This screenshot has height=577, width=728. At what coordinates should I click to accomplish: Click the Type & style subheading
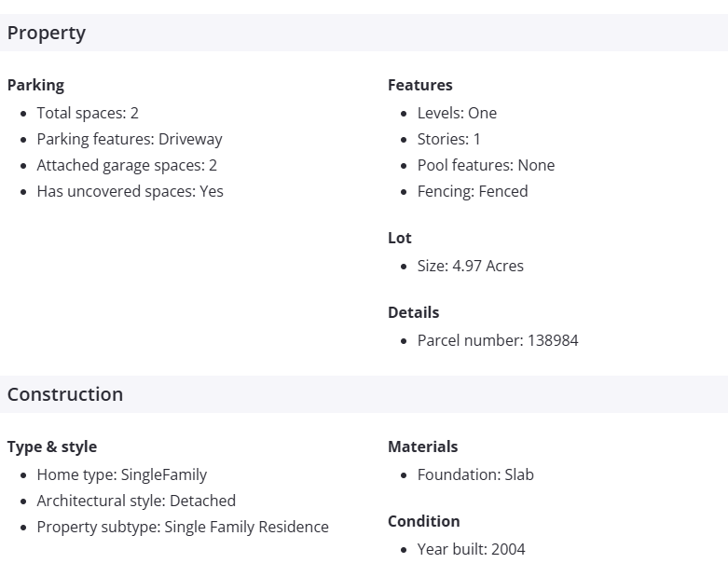click(52, 446)
